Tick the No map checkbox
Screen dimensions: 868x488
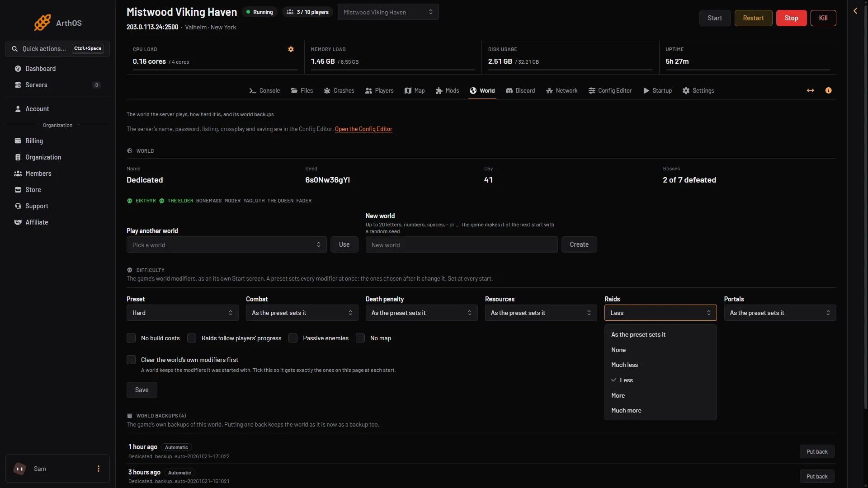[360, 338]
